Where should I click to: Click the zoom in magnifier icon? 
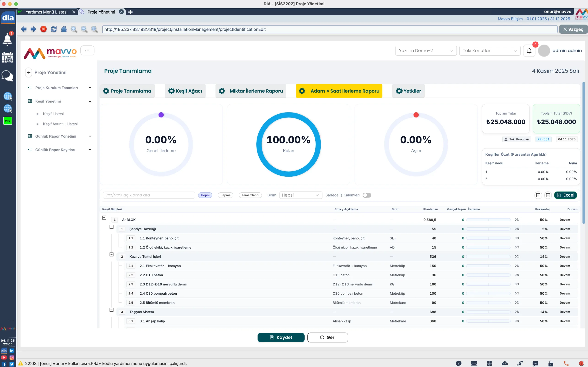(74, 29)
